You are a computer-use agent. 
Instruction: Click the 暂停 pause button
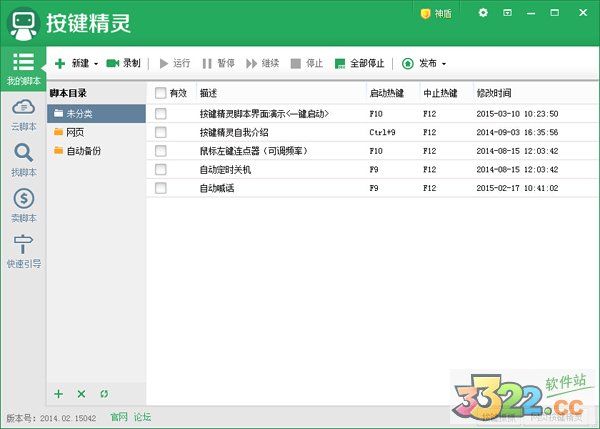point(218,63)
